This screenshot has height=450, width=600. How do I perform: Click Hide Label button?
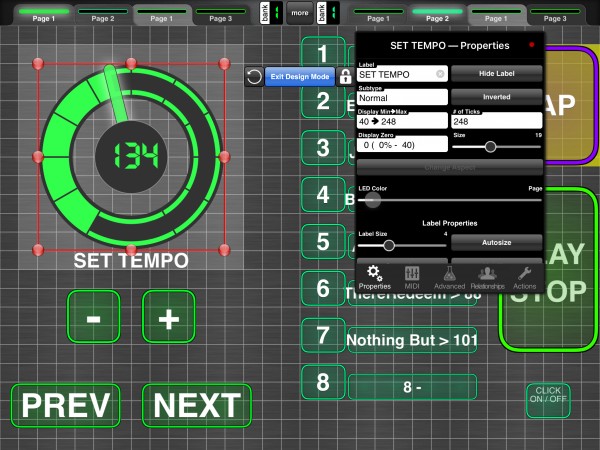click(x=496, y=73)
